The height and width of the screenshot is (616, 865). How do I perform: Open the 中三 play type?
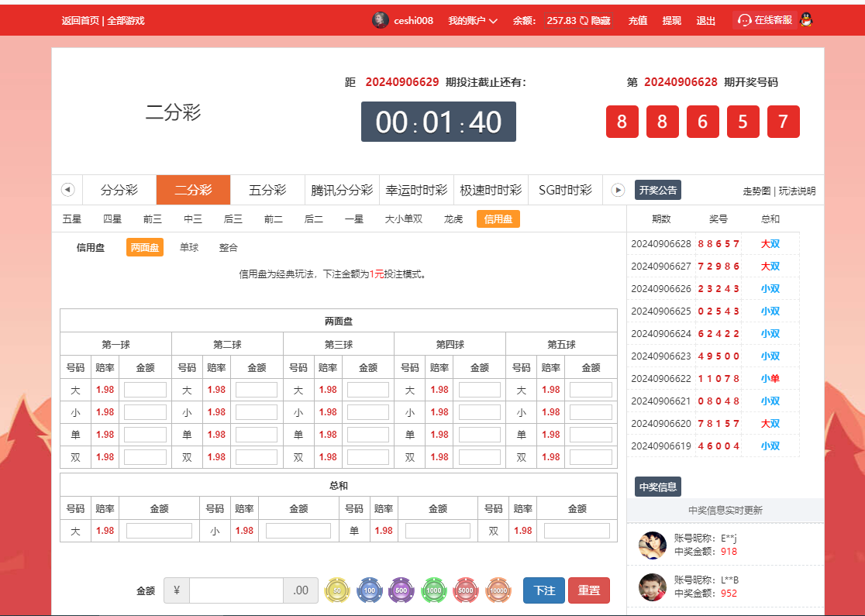tap(192, 219)
